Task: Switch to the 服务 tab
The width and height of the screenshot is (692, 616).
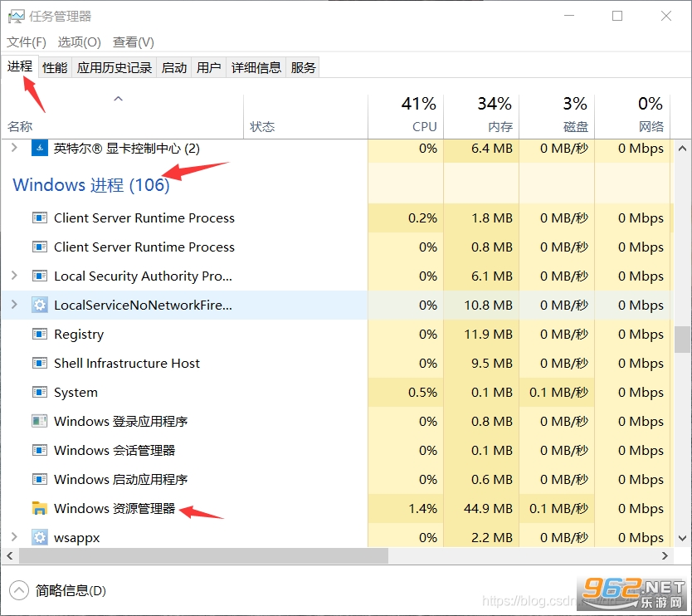Action: (x=303, y=67)
